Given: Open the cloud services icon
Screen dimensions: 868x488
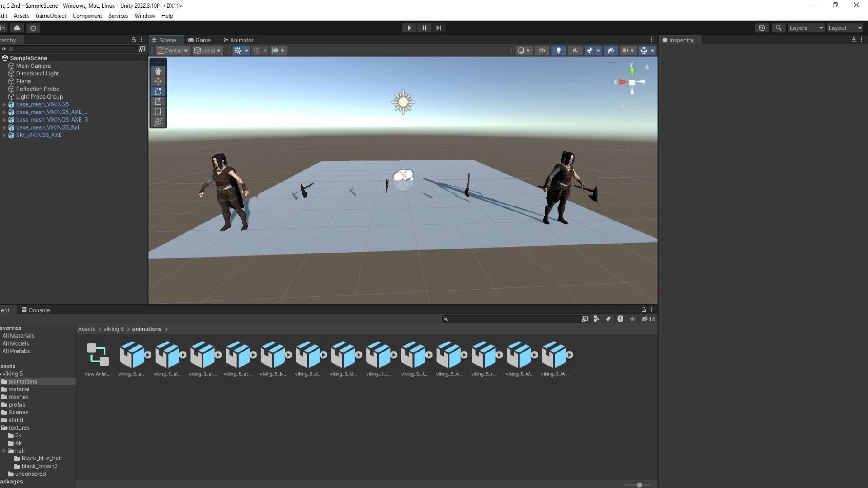Looking at the screenshot, I should [17, 28].
